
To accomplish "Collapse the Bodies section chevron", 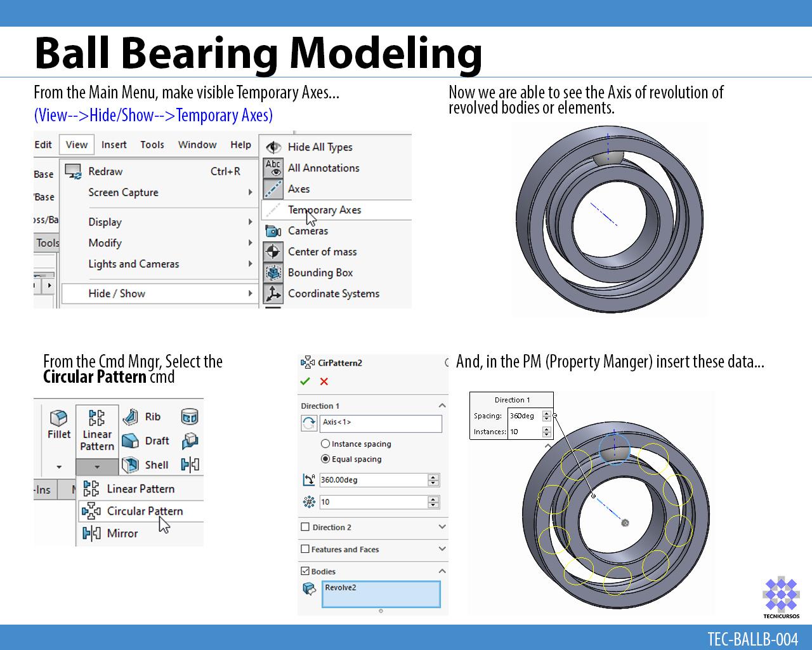I will pyautogui.click(x=442, y=571).
